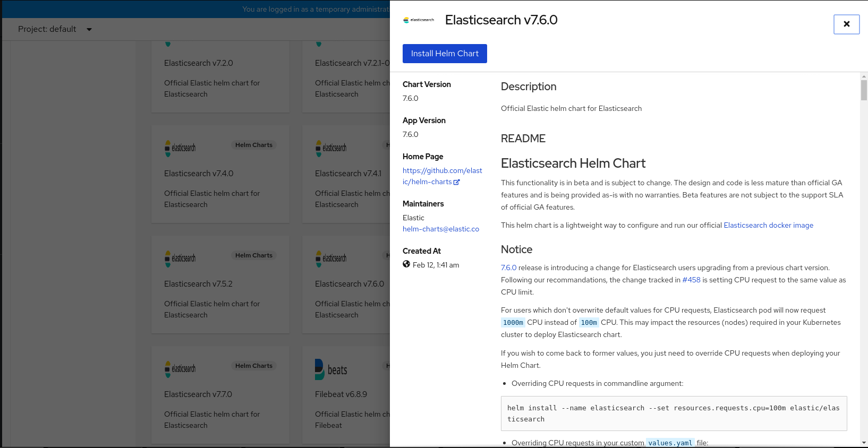Viewport: 868px width, 448px height.
Task: Click the Helm Charts badge on v7.7.0 card
Action: click(254, 366)
